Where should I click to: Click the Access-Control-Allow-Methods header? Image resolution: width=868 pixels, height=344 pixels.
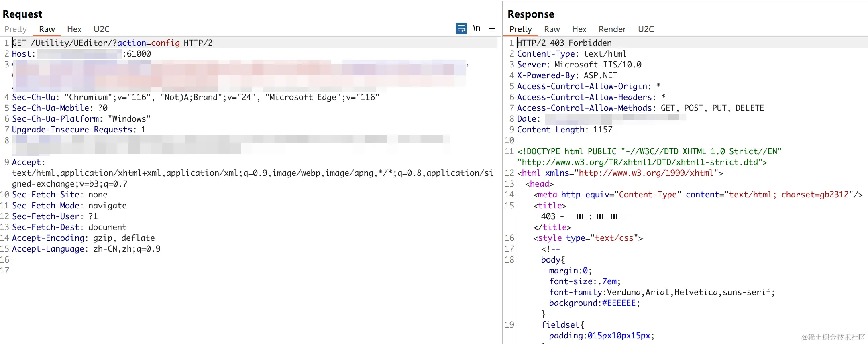click(641, 108)
